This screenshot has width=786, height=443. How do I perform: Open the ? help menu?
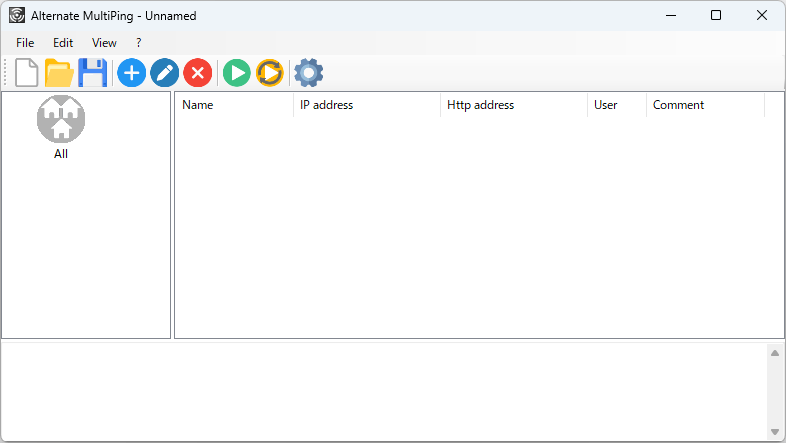139,43
